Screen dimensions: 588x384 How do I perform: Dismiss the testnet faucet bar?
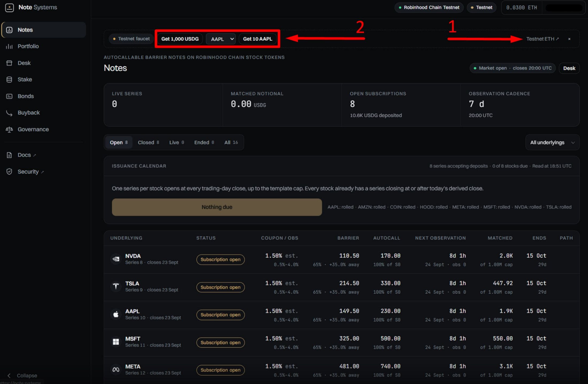pos(569,39)
